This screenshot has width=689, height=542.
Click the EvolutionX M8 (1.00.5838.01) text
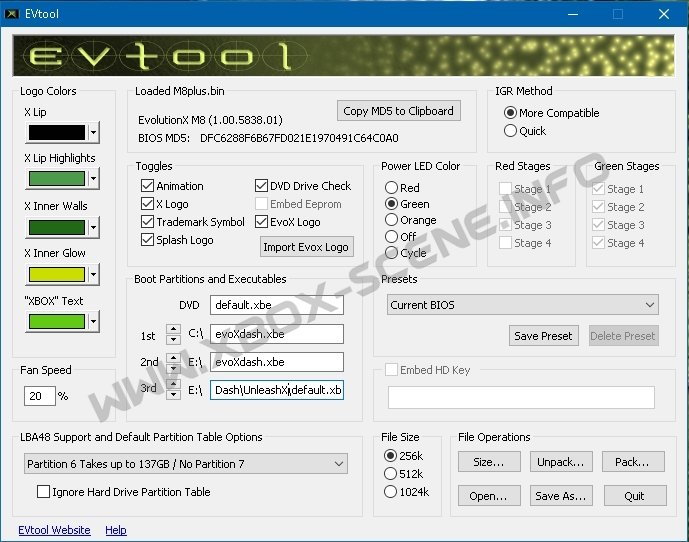click(210, 120)
